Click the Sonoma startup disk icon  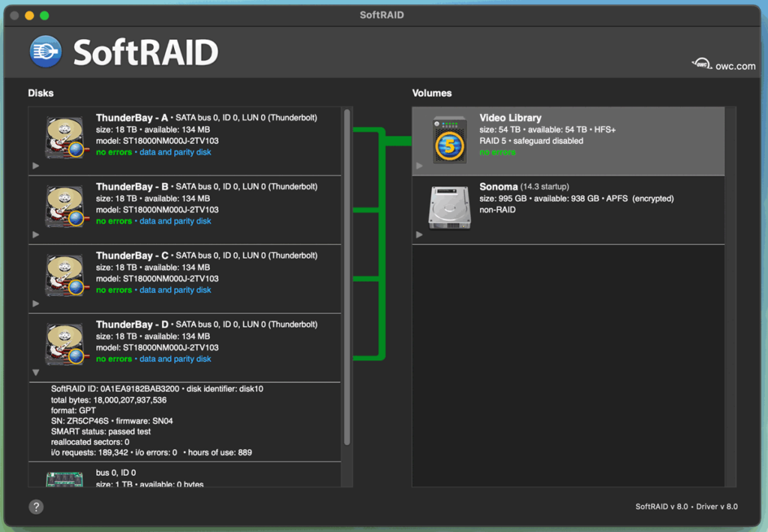[x=448, y=206]
